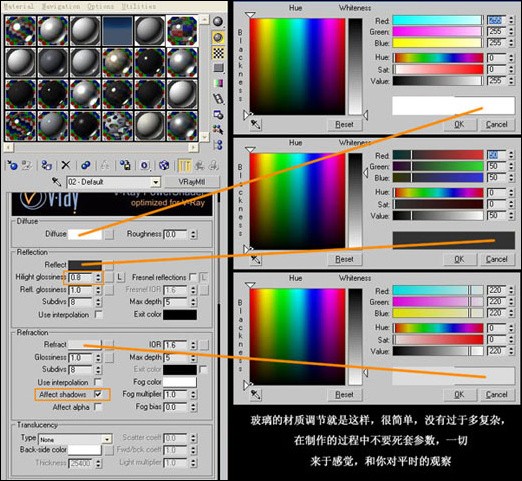Click OK in the bottom color selector
The image size is (522, 481).
click(x=459, y=395)
